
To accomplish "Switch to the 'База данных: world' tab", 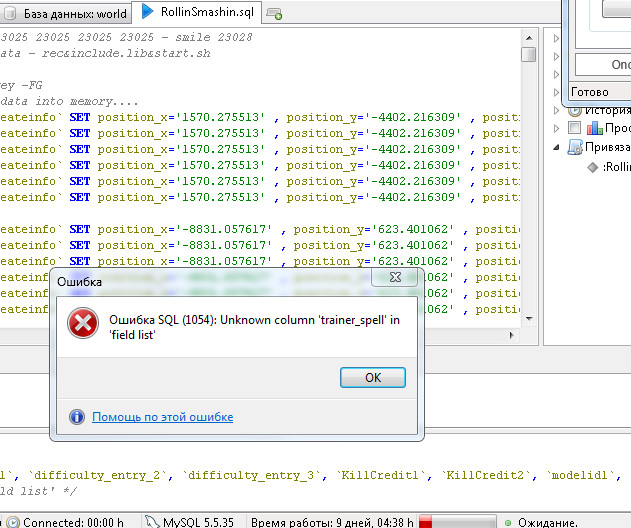I will [66, 12].
